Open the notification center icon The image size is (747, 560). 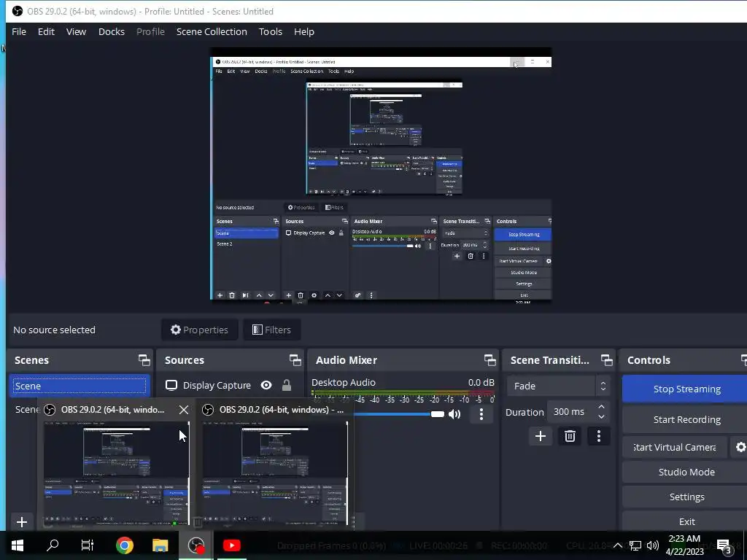click(x=724, y=545)
